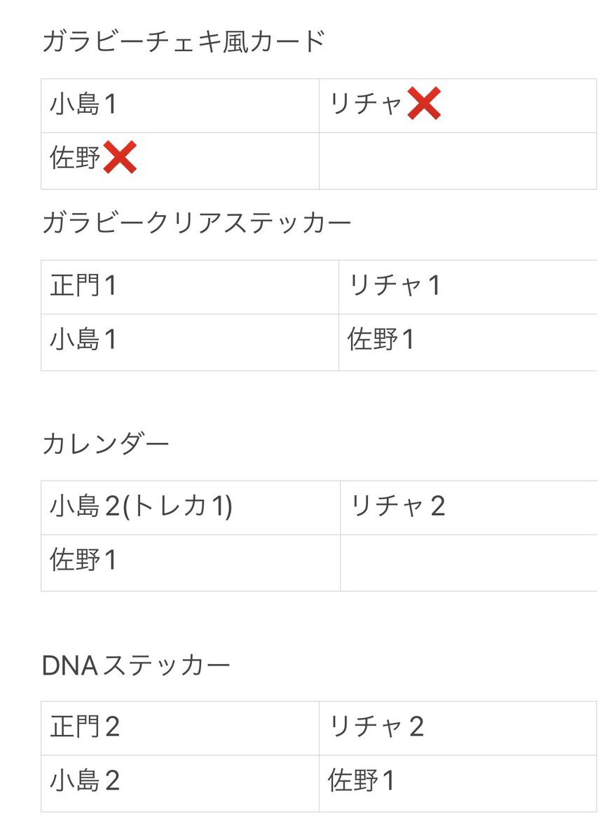
Task: Select the 小島2 cell in DNAステッカー
Action: tap(180, 784)
